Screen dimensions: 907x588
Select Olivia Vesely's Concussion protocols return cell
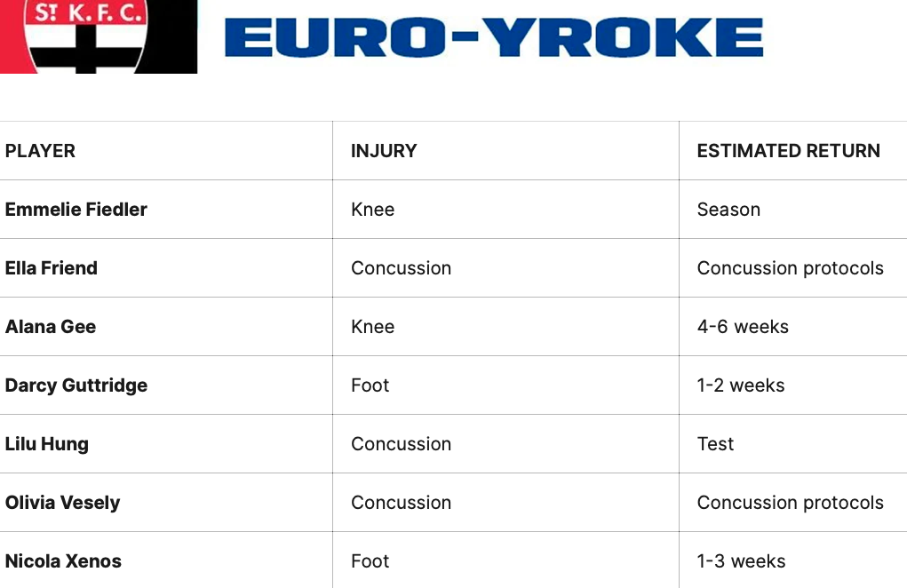click(x=790, y=503)
